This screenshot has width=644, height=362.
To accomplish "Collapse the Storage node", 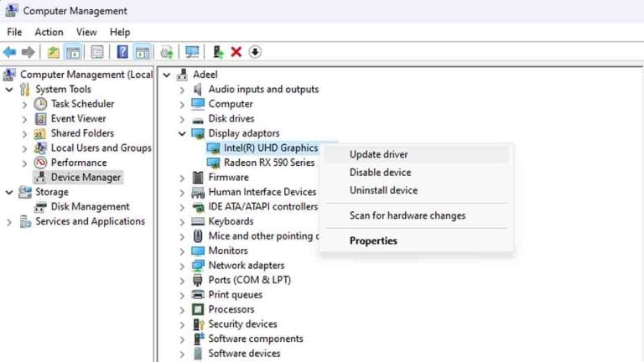I will tap(9, 192).
